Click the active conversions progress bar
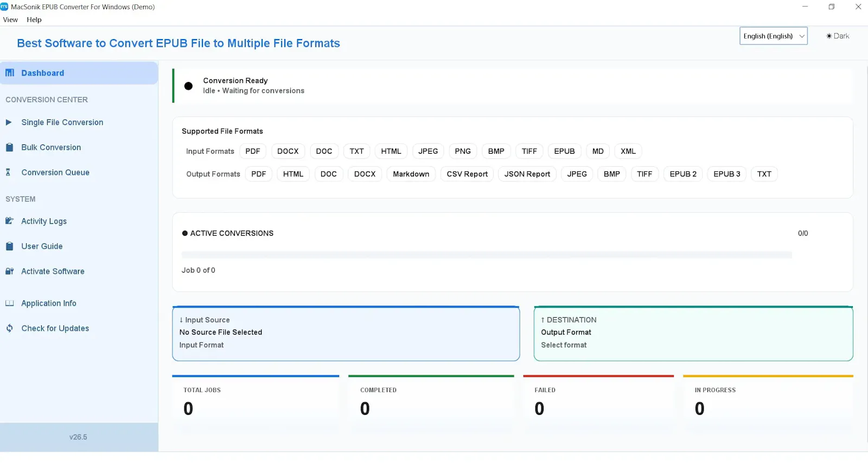The width and height of the screenshot is (868, 467). 487,255
